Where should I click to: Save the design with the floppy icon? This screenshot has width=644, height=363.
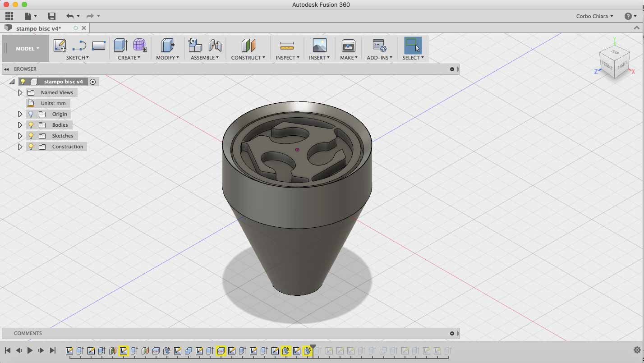pyautogui.click(x=52, y=16)
